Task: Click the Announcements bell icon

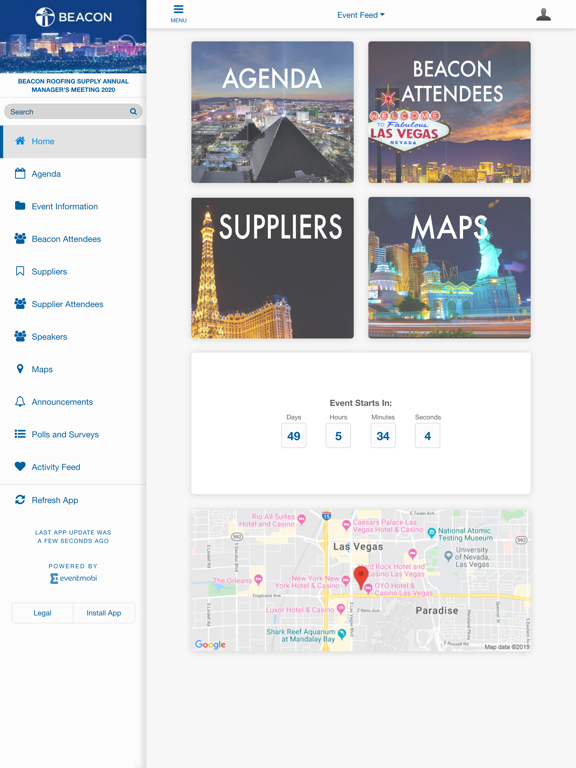Action: (20, 402)
